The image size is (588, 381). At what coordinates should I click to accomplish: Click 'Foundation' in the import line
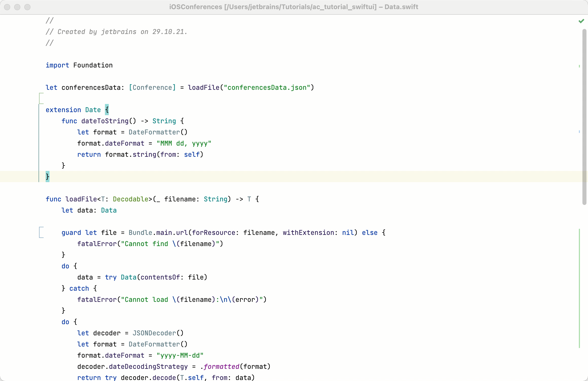93,65
